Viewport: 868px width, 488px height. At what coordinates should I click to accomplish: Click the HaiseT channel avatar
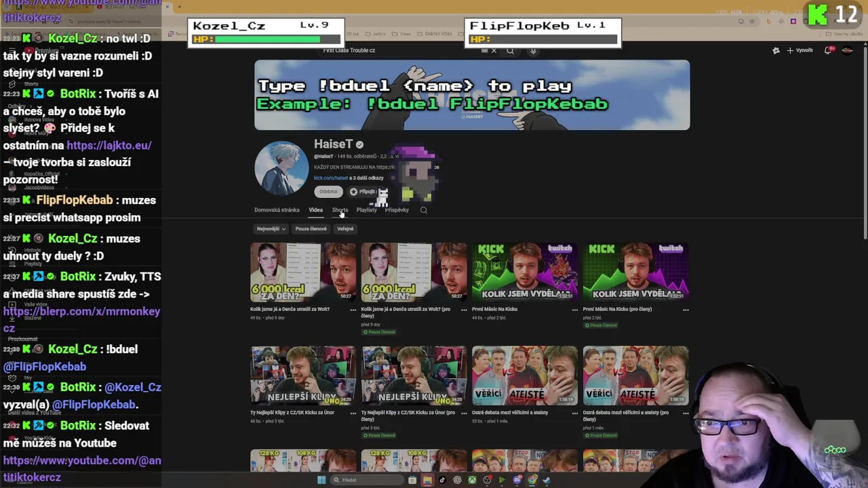click(281, 168)
